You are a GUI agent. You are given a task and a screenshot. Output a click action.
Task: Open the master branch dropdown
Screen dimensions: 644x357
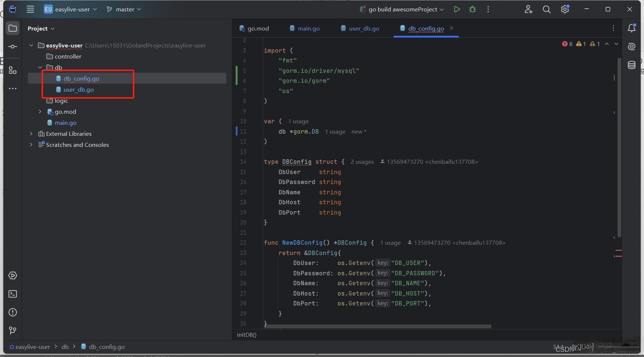(124, 9)
